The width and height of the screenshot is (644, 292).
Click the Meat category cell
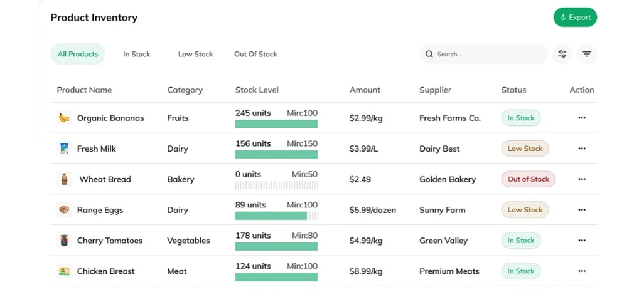point(177,271)
